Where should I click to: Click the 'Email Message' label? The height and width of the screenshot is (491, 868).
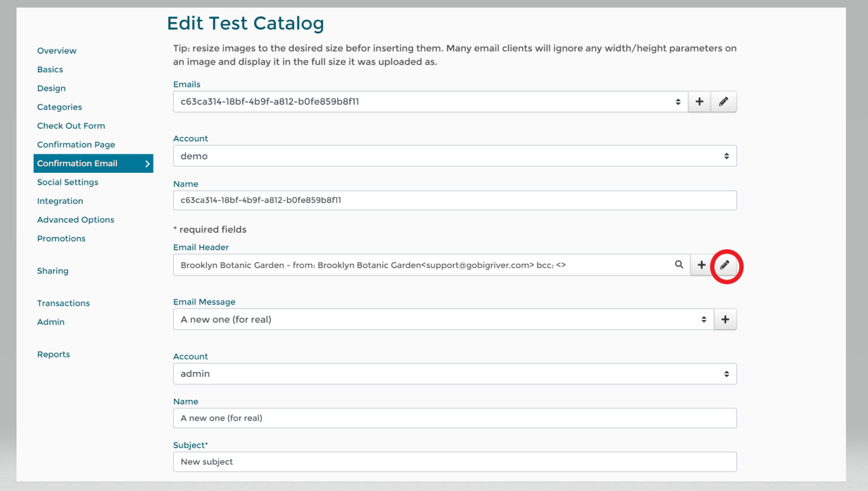pyautogui.click(x=204, y=302)
